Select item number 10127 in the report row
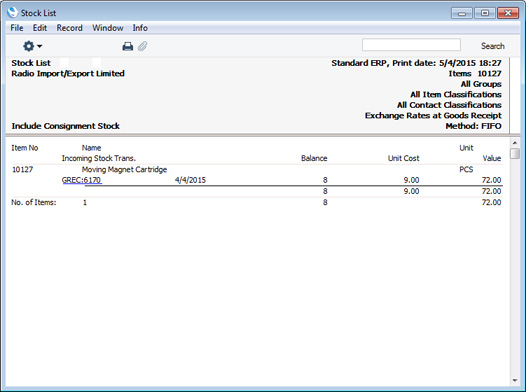Screen dimensions: 526x392 click(x=22, y=169)
